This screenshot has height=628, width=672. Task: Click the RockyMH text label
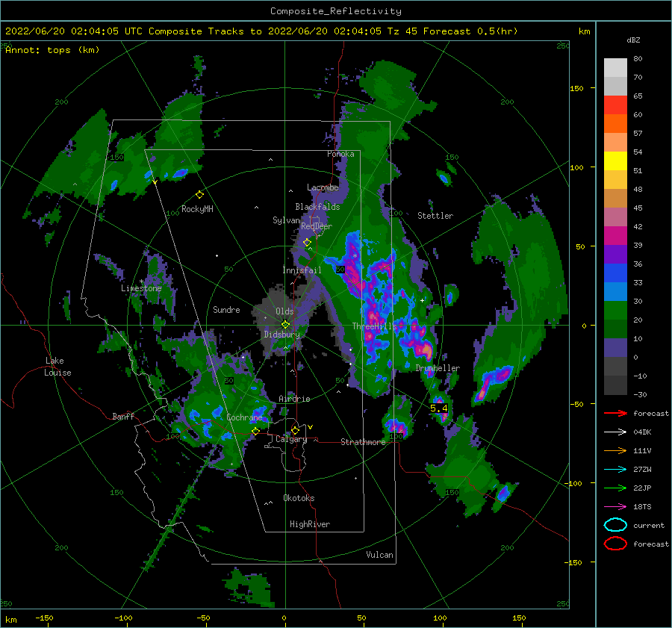197,209
